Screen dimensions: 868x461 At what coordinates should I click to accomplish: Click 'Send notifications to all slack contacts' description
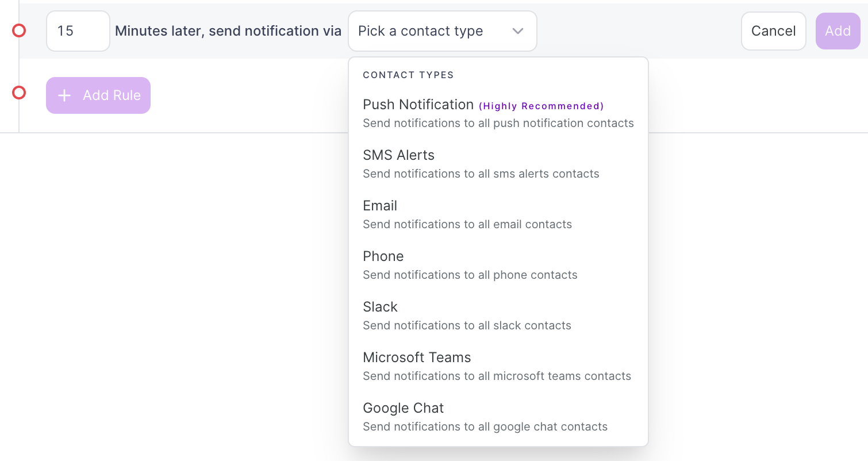coord(467,325)
